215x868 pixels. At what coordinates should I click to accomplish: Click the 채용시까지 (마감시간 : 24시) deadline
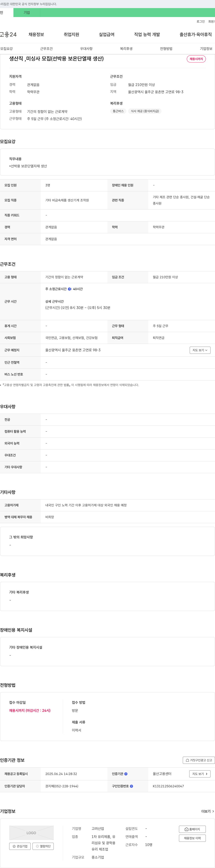[30, 710]
